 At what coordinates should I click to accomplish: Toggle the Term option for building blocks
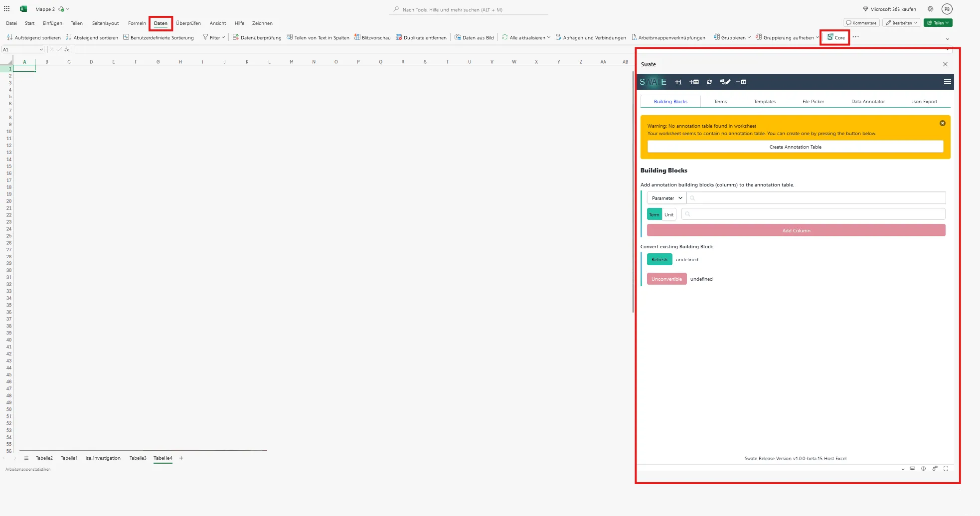(x=654, y=214)
